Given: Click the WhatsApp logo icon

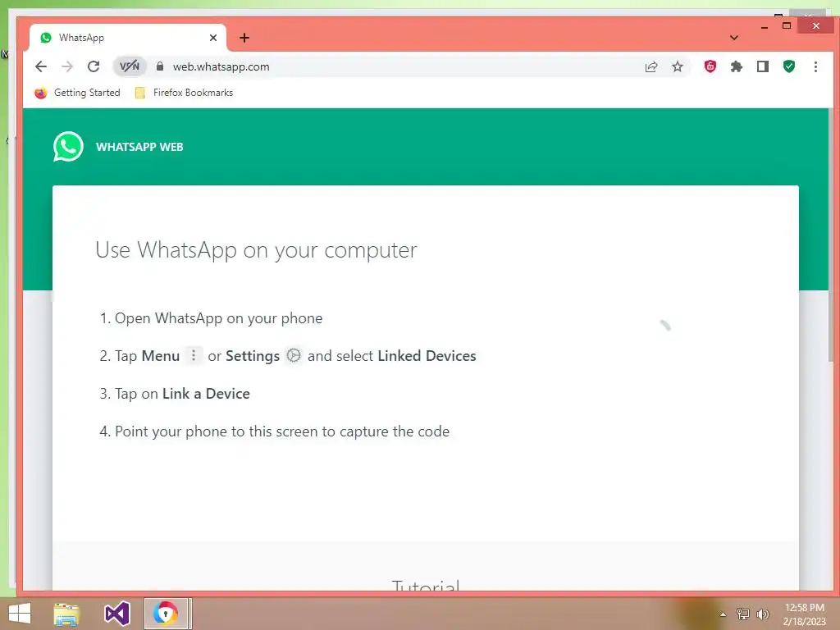Looking at the screenshot, I should coord(68,146).
